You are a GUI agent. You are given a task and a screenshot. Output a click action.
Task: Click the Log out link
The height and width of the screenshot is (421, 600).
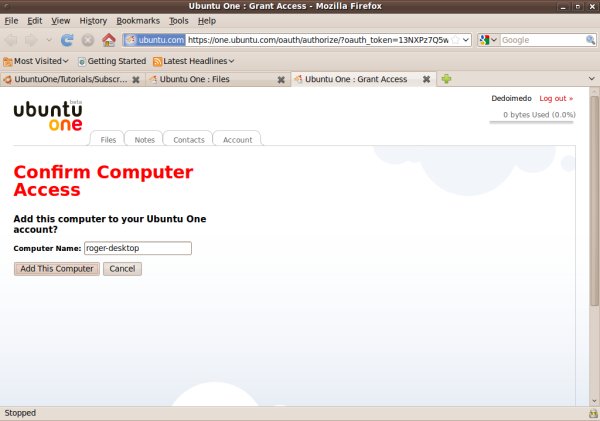point(556,98)
